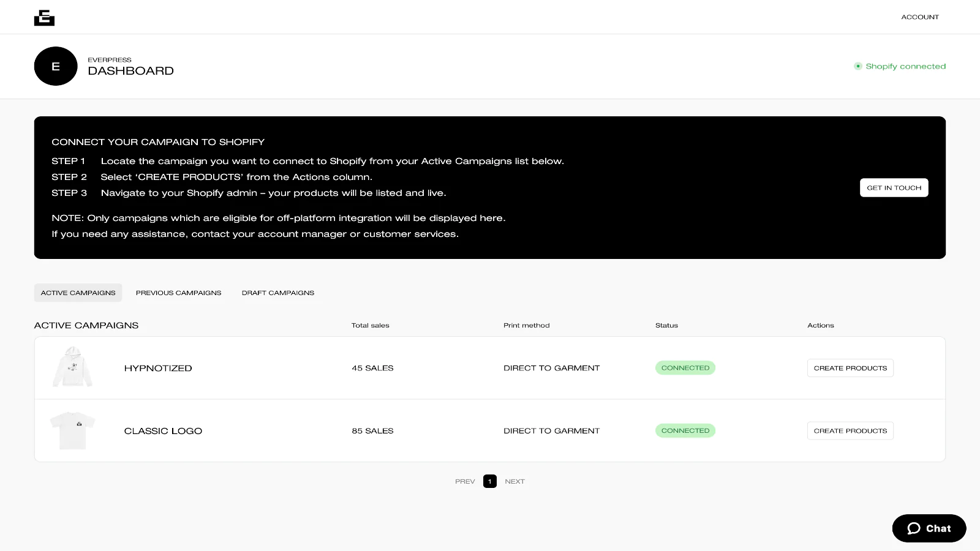The height and width of the screenshot is (551, 980).
Task: Click the green Shopify connected status dot
Action: 858,66
